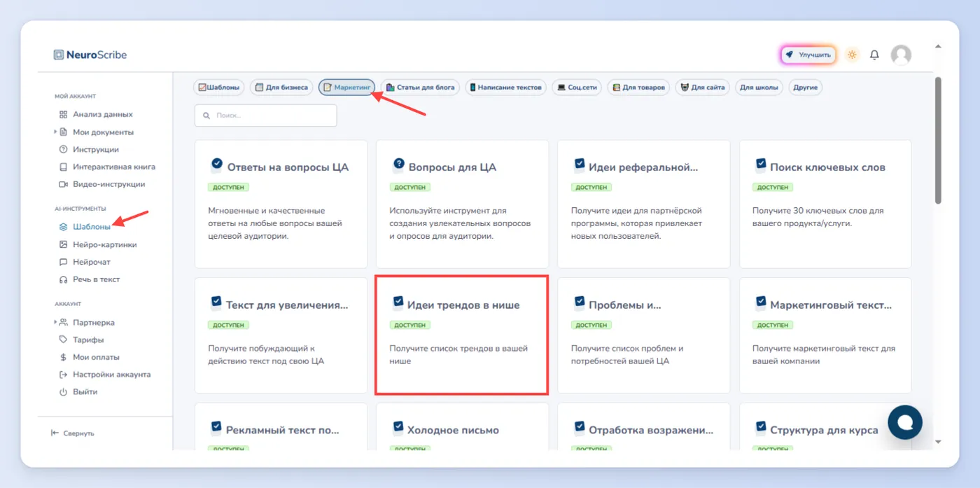Select the Другие category tab
980x488 pixels.
tap(806, 88)
